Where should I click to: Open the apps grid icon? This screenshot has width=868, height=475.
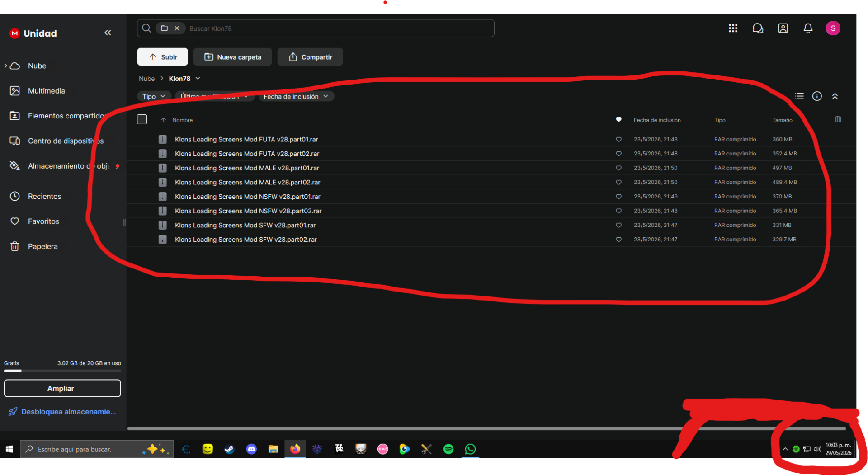tap(733, 28)
